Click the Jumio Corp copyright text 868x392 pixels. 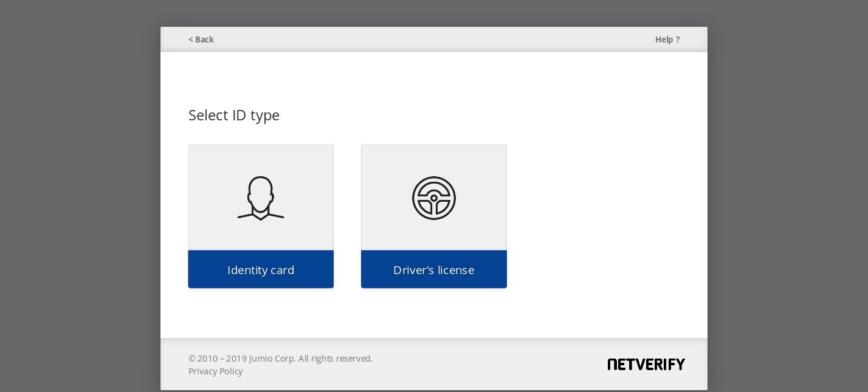pos(280,359)
